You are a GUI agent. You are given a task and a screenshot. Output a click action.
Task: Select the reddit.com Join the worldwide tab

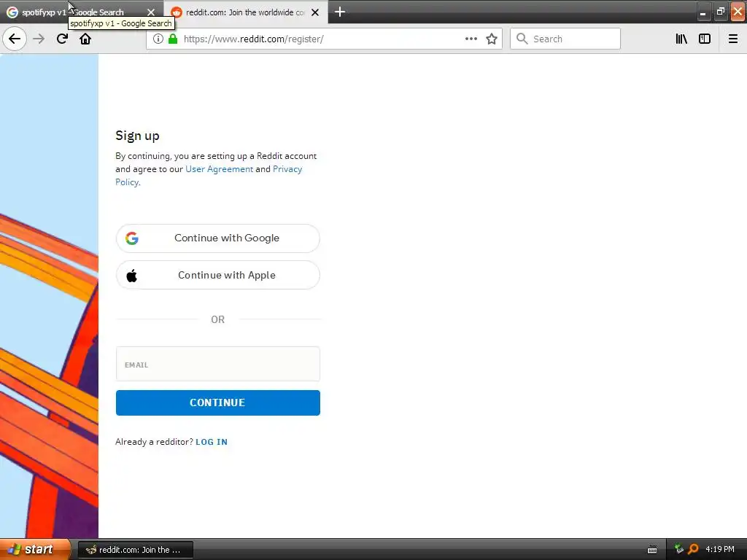(x=245, y=12)
